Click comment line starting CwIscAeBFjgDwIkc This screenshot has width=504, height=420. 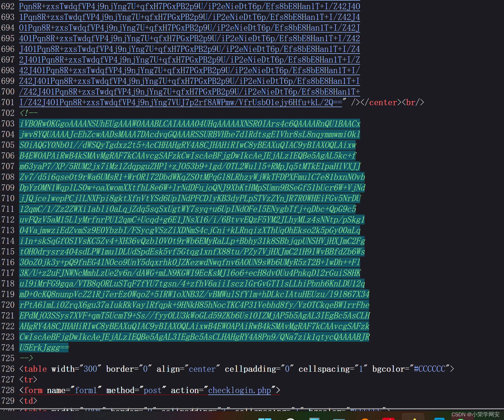pyautogui.click(x=194, y=337)
